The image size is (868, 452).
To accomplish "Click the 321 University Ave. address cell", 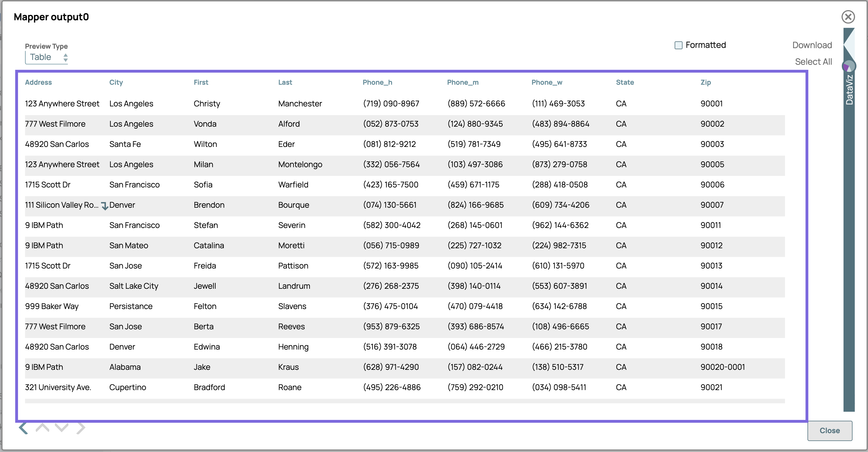I will [58, 387].
